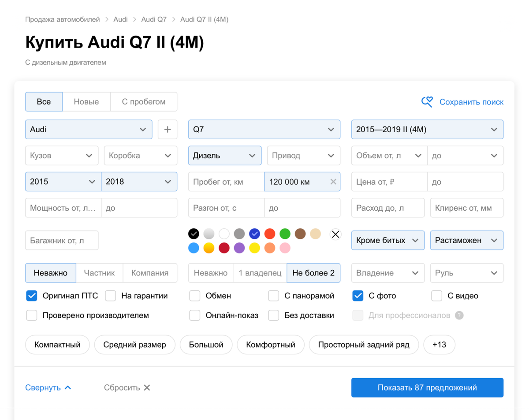This screenshot has width=529, height=420.
Task: Select the Просторный задний ряд chip
Action: pos(364,345)
